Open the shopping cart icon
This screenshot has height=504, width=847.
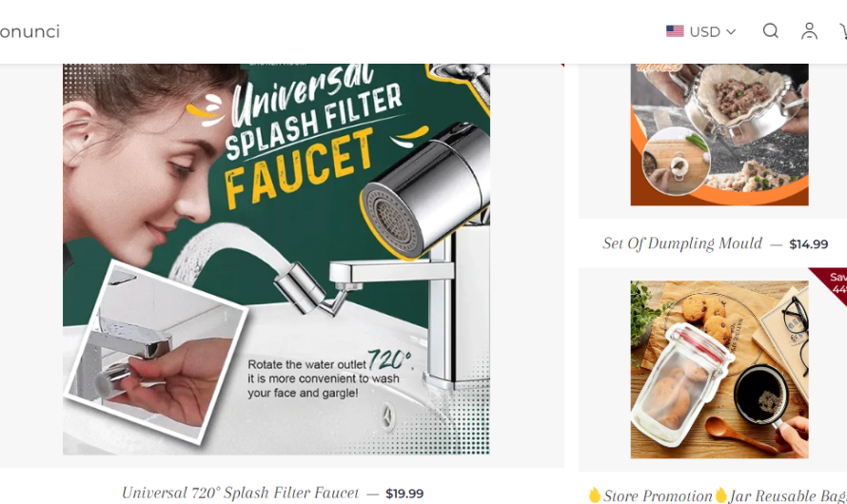point(842,30)
